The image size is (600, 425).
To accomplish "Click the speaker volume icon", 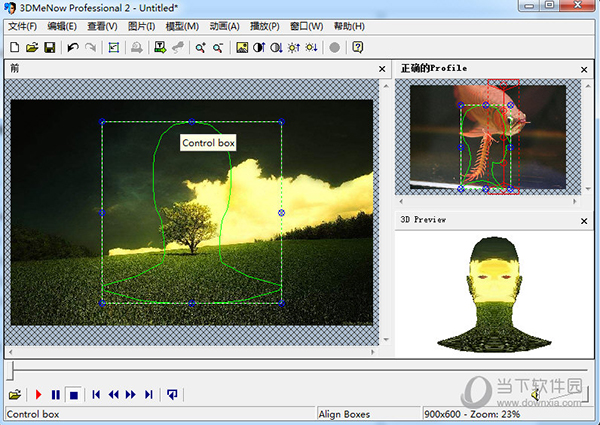I will [535, 395].
